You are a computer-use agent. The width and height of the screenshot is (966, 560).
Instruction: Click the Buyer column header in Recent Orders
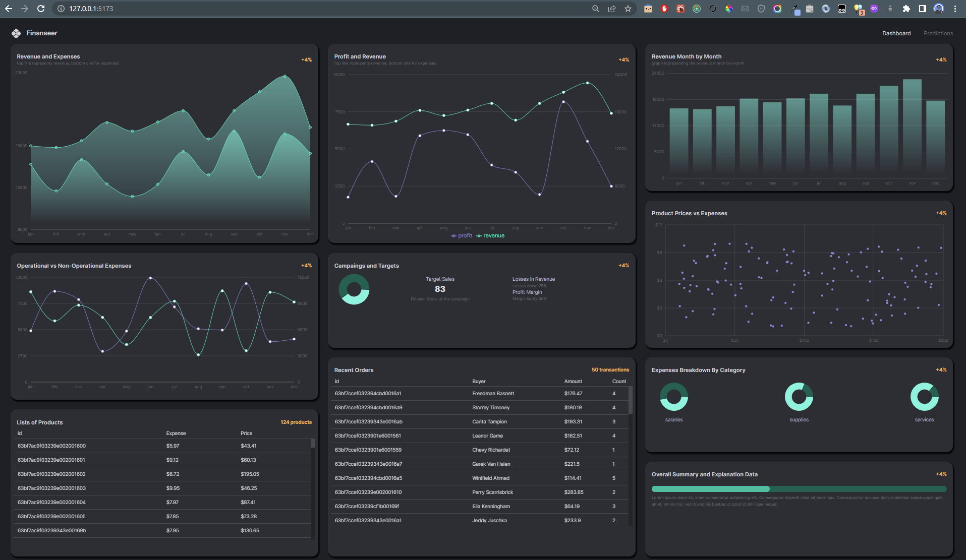click(x=479, y=381)
